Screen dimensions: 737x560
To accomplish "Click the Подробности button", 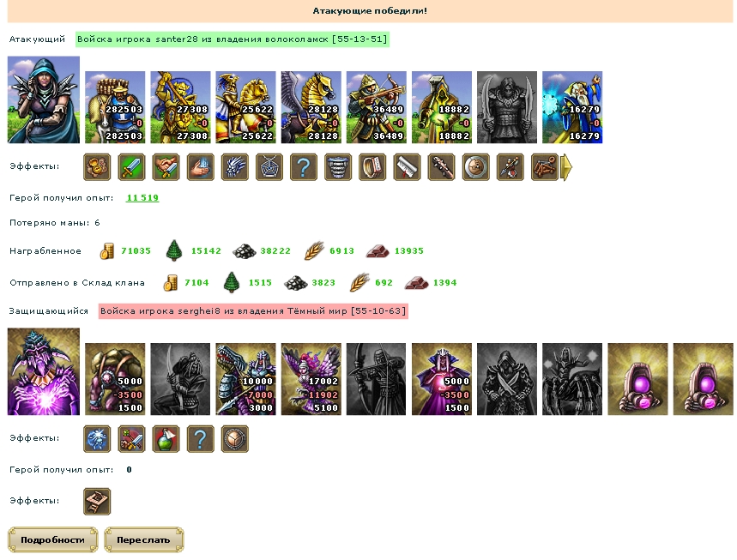I will (x=52, y=539).
